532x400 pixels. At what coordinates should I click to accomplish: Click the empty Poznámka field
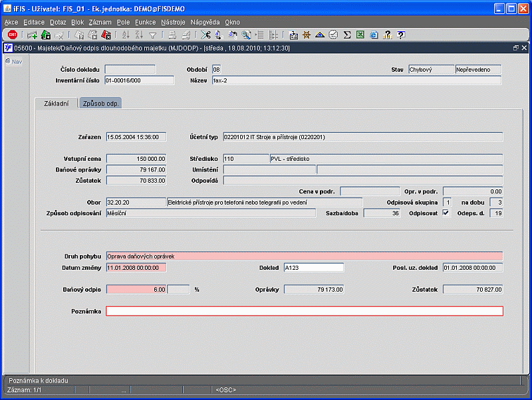[x=305, y=311]
